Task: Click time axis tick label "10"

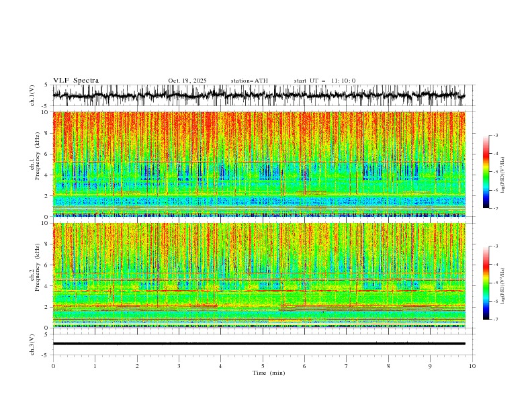Action: pyautogui.click(x=472, y=366)
